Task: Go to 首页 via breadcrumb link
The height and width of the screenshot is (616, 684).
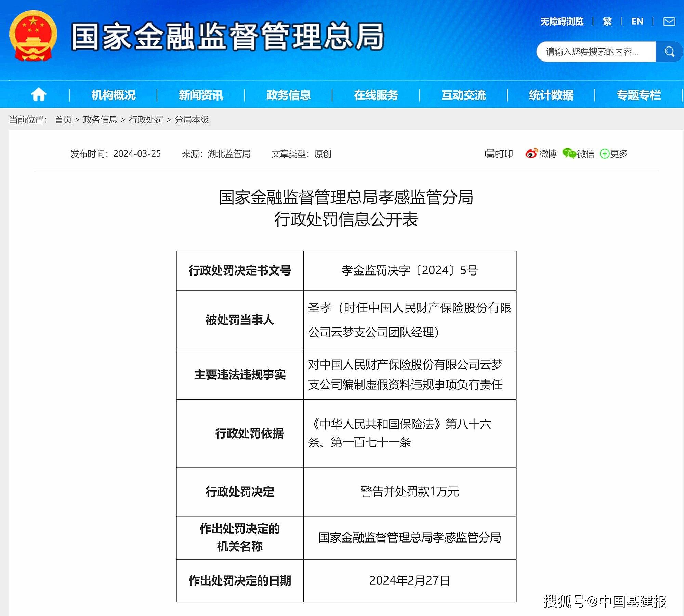Action: pyautogui.click(x=63, y=120)
